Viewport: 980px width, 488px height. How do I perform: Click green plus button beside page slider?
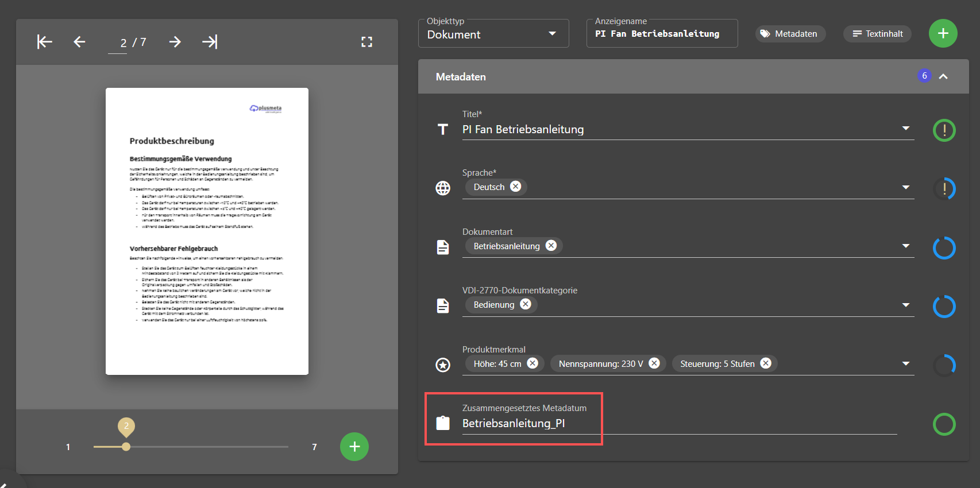(354, 447)
